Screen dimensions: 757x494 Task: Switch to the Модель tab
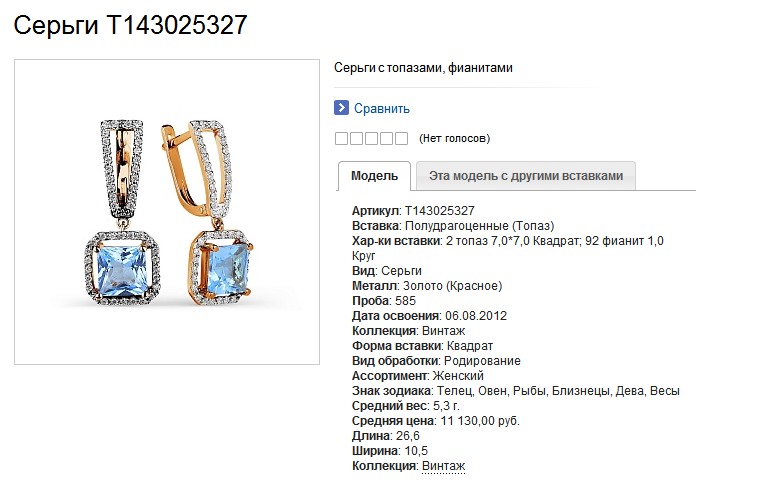[x=374, y=176]
